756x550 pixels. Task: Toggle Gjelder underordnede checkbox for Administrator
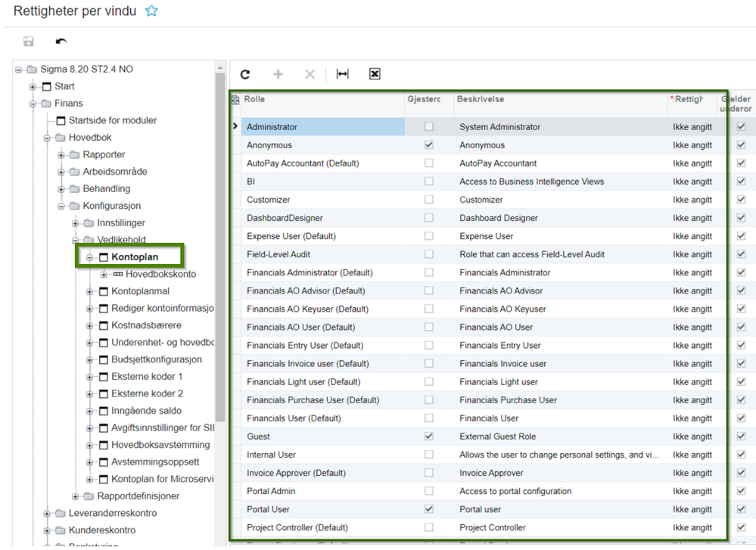click(741, 127)
